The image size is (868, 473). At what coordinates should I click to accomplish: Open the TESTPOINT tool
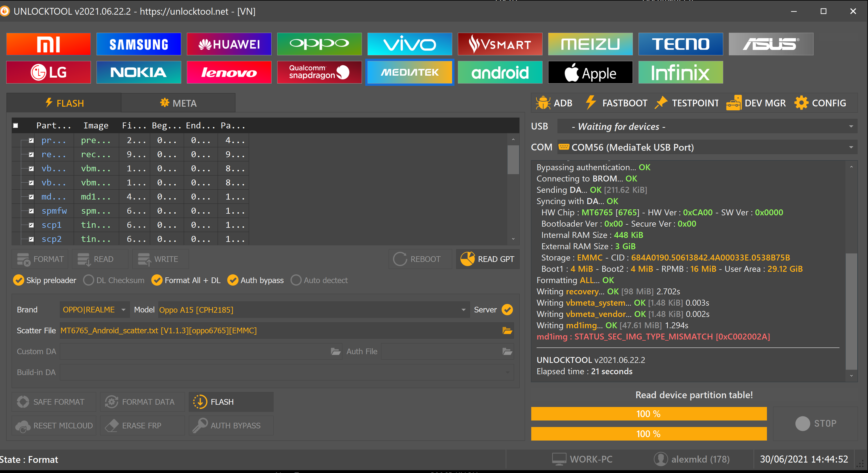687,103
